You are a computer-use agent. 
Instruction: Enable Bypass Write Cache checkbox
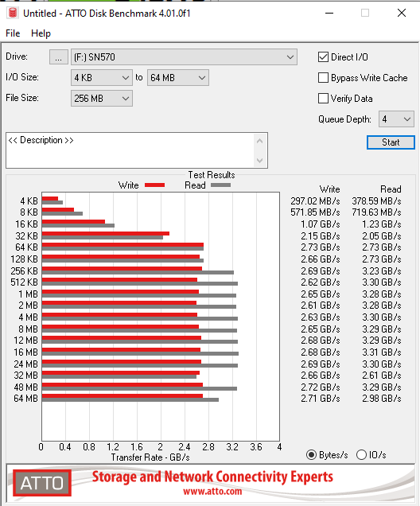[x=323, y=78]
